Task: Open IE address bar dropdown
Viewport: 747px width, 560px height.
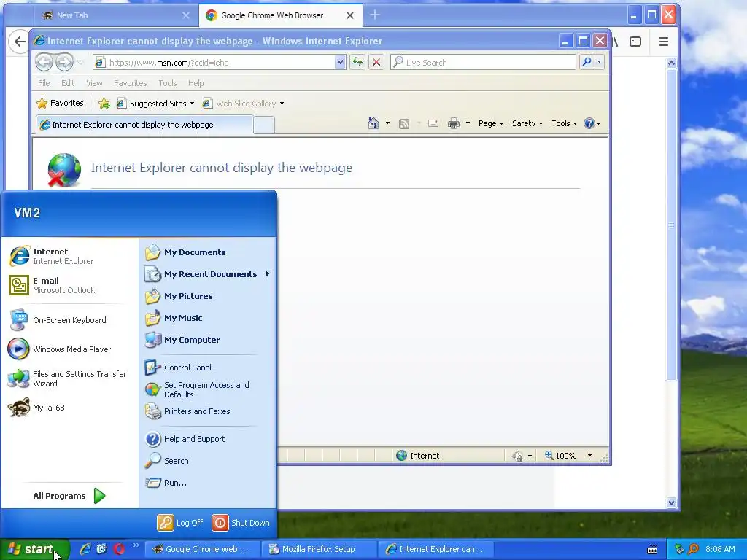Action: click(x=340, y=63)
